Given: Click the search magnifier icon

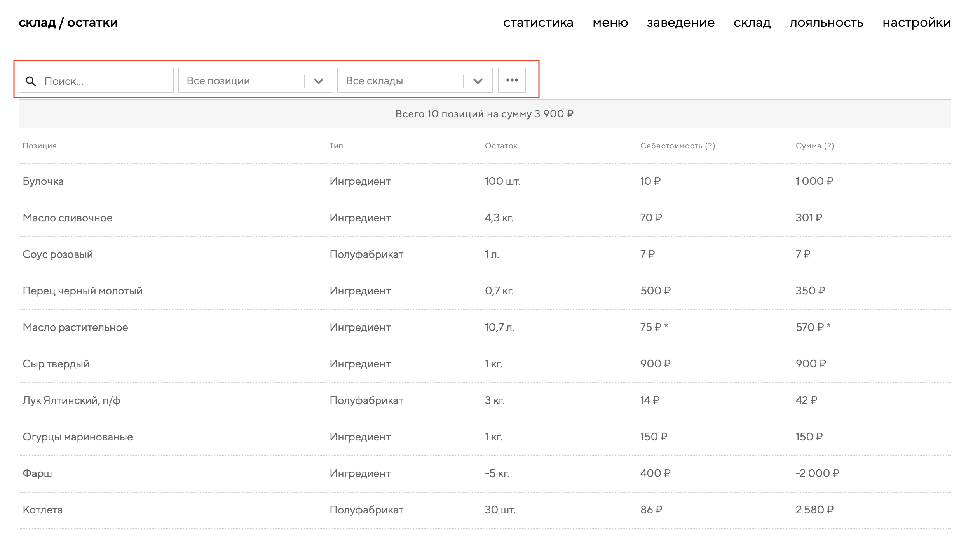Looking at the screenshot, I should 31,81.
